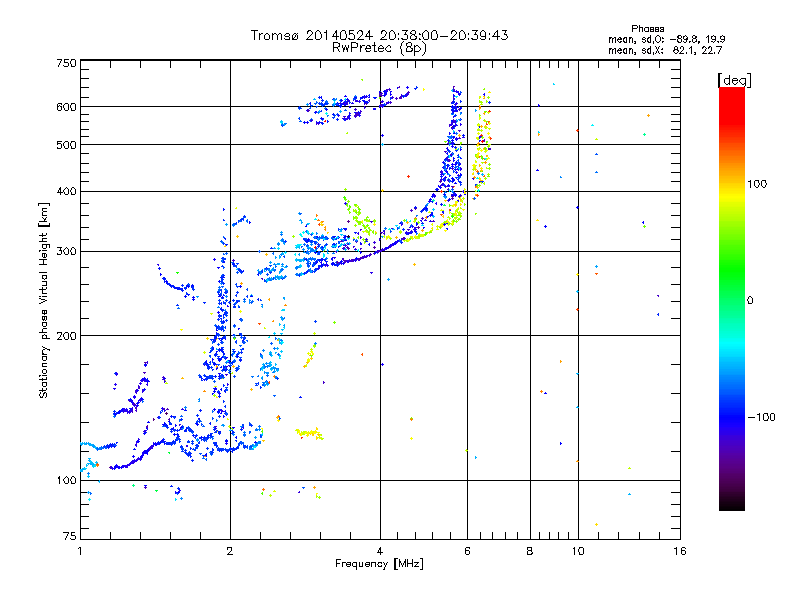This screenshot has width=800, height=600.
Task: Click the 'RwPretec (8p)' subtitle
Action: [x=379, y=48]
